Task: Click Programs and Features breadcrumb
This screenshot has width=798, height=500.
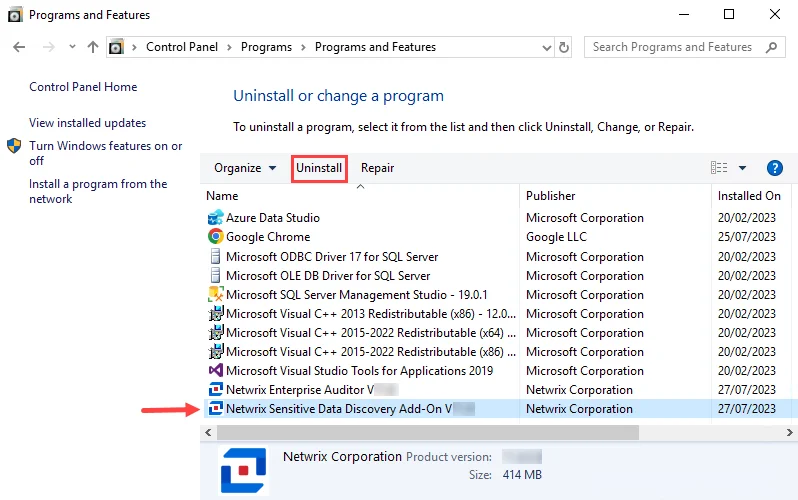Action: pos(375,47)
